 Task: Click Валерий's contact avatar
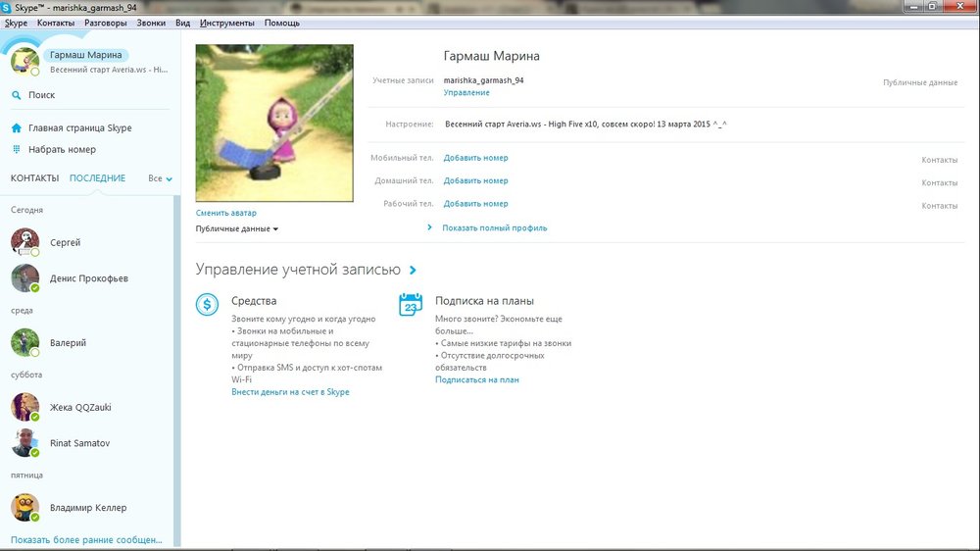point(25,343)
